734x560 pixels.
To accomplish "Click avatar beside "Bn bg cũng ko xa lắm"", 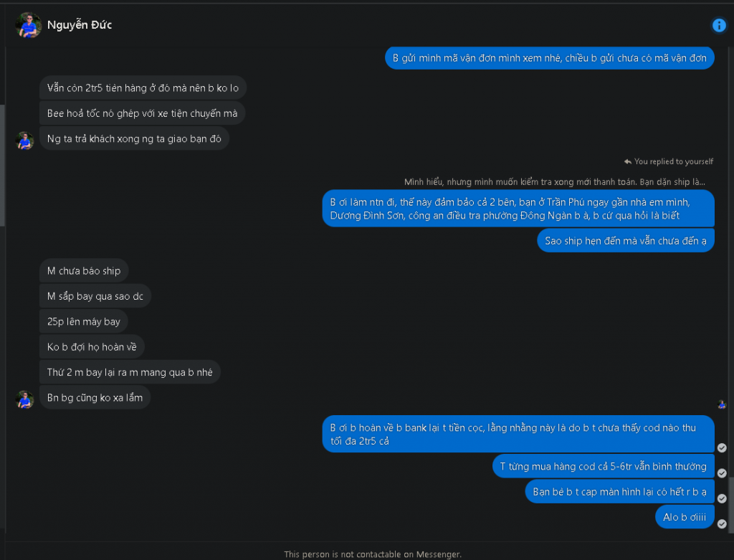I will (x=25, y=399).
